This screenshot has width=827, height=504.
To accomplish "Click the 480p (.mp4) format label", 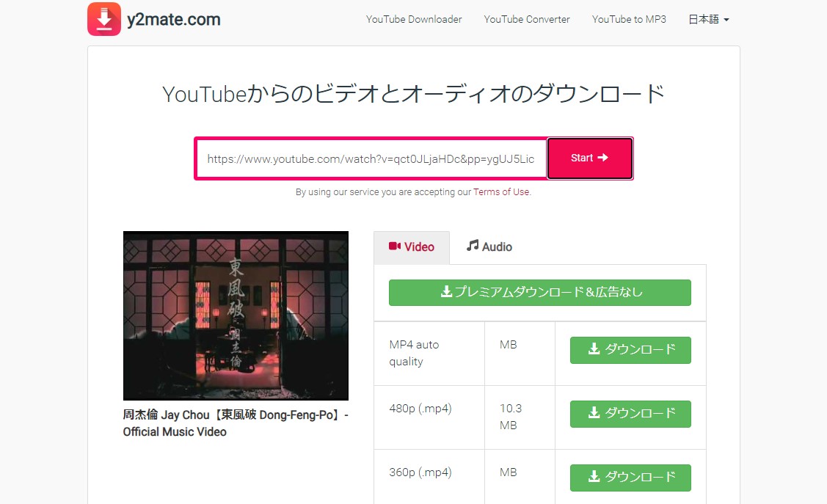I will pyautogui.click(x=420, y=409).
